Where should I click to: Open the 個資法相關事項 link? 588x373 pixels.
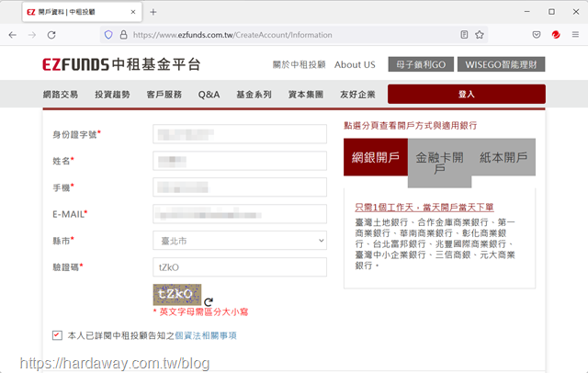point(206,335)
